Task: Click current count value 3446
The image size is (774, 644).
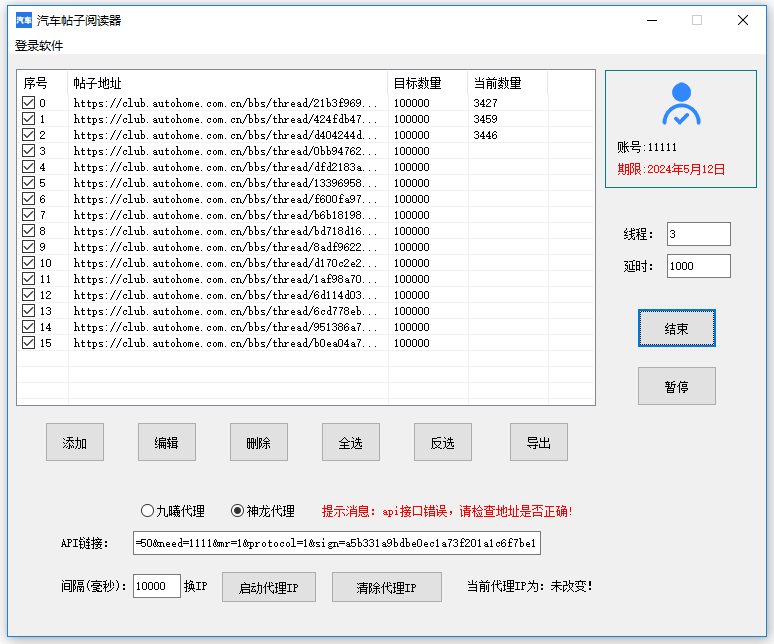Action: pyautogui.click(x=485, y=135)
